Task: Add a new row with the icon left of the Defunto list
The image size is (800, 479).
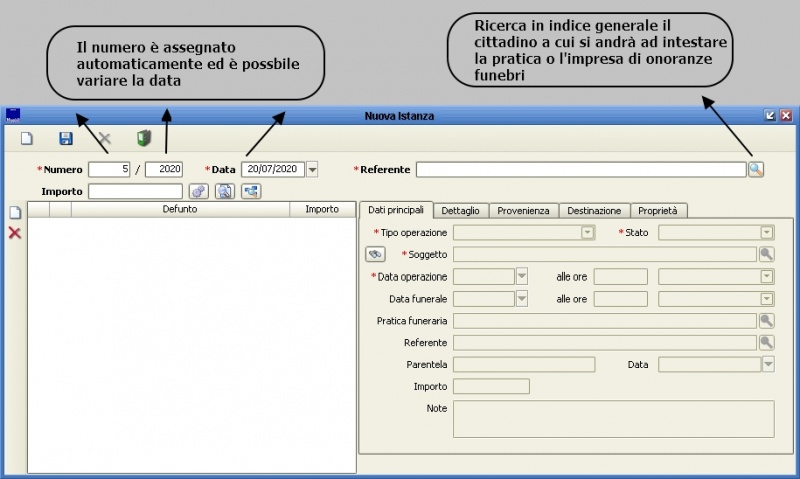Action: [14, 212]
